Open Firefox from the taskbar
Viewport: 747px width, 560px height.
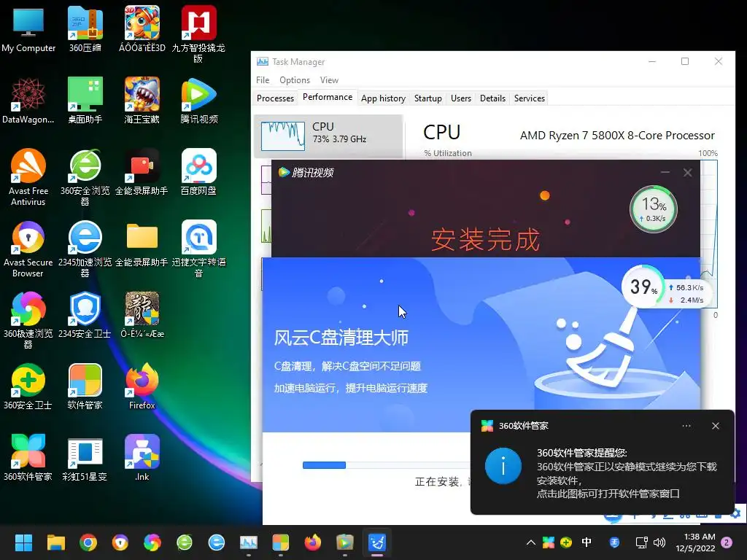coord(312,542)
